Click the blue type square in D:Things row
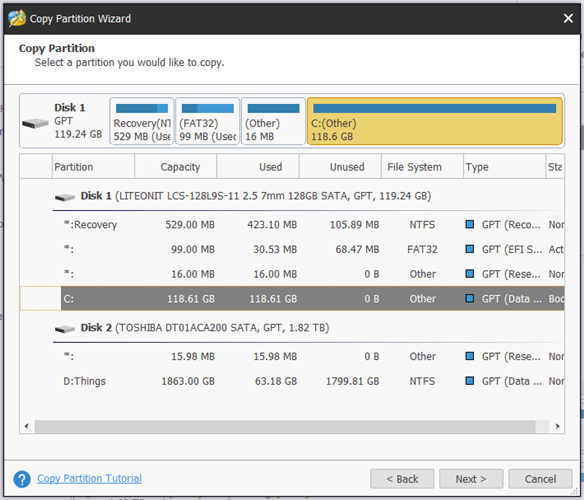 (470, 381)
